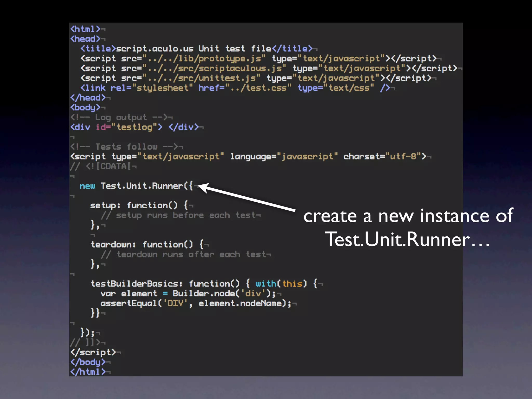Click the script line loading unittest.js
This screenshot has height=399, width=532.
pyautogui.click(x=256, y=78)
